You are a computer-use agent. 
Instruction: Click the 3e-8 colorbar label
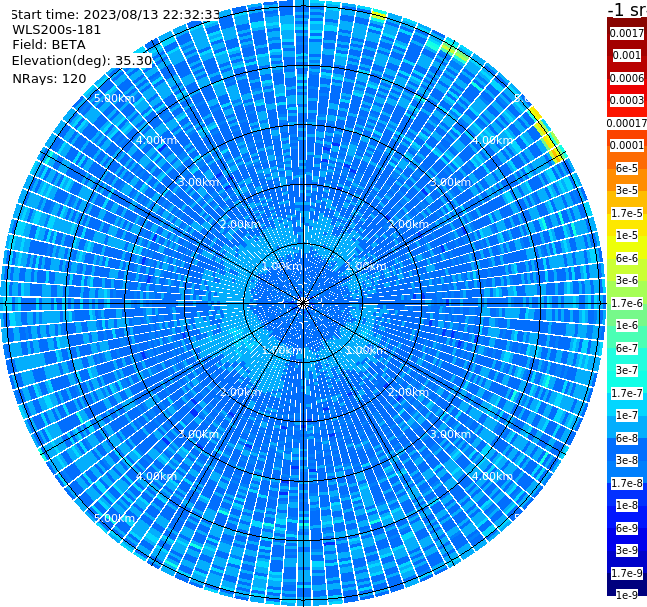pyautogui.click(x=627, y=460)
